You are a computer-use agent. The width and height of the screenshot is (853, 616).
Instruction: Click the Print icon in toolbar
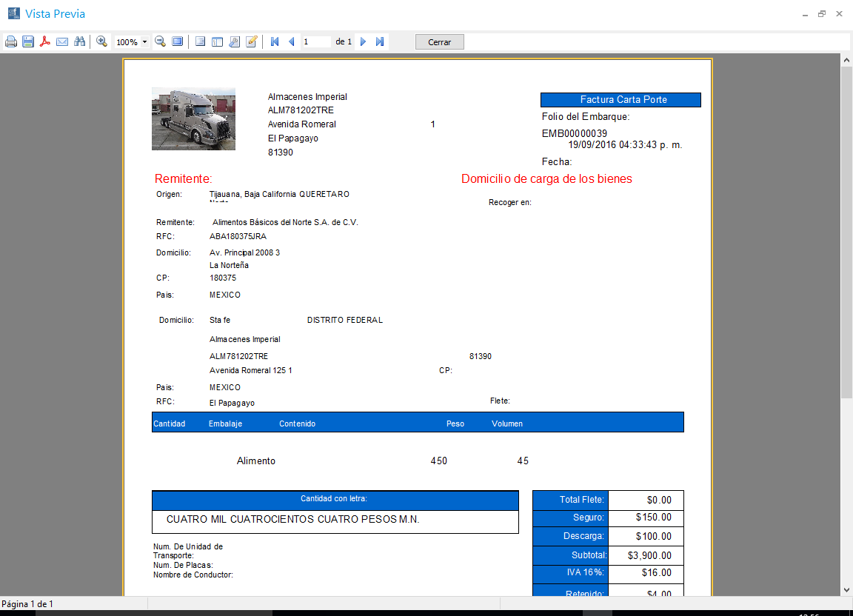coord(11,42)
